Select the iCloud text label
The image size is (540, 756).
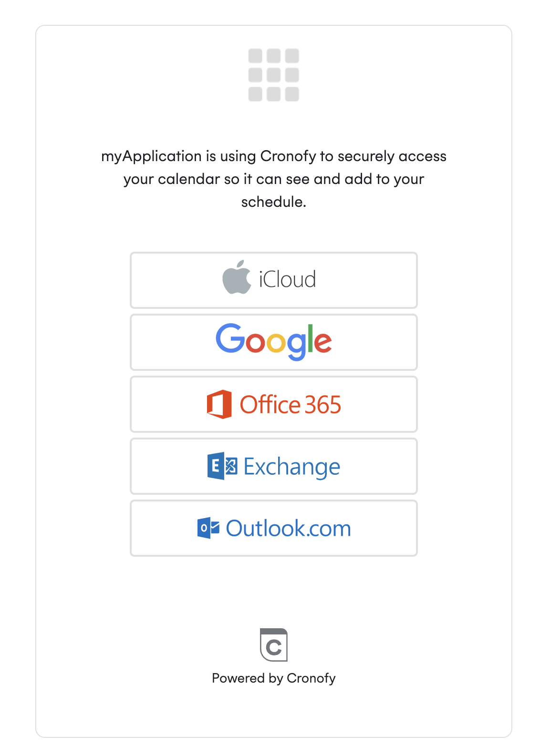(287, 279)
